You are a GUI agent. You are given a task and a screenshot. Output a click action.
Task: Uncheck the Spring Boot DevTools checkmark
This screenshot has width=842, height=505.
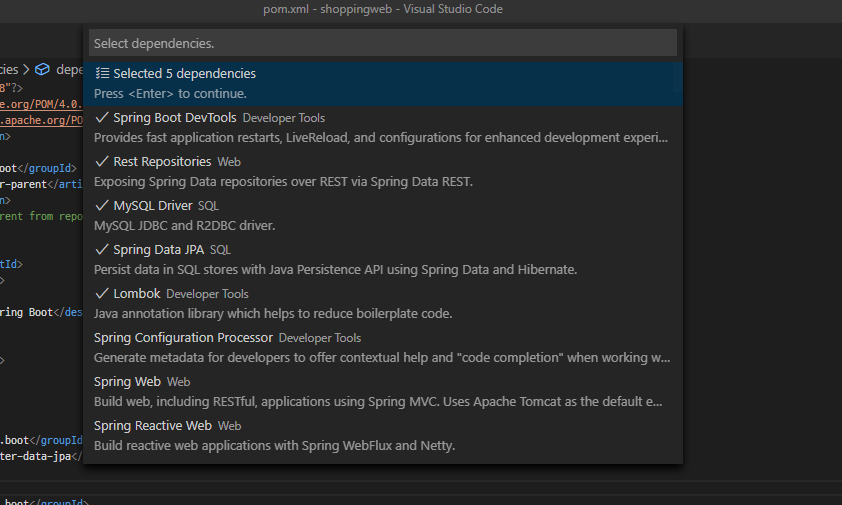click(101, 117)
